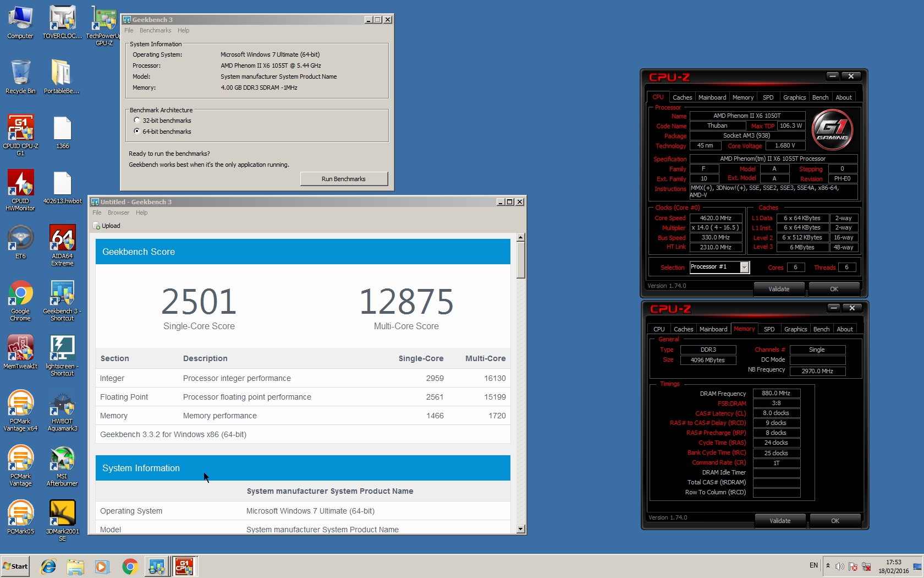This screenshot has height=578, width=924.
Task: Open the Windows Start button
Action: [15, 566]
